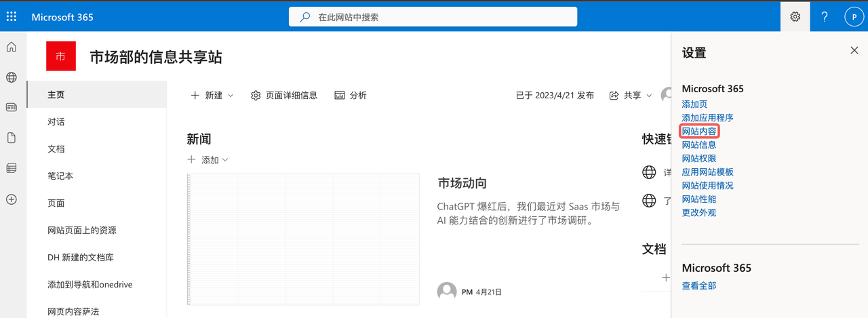Image resolution: width=868 pixels, height=318 pixels.
Task: Click the home icon in left rail
Action: point(12,47)
